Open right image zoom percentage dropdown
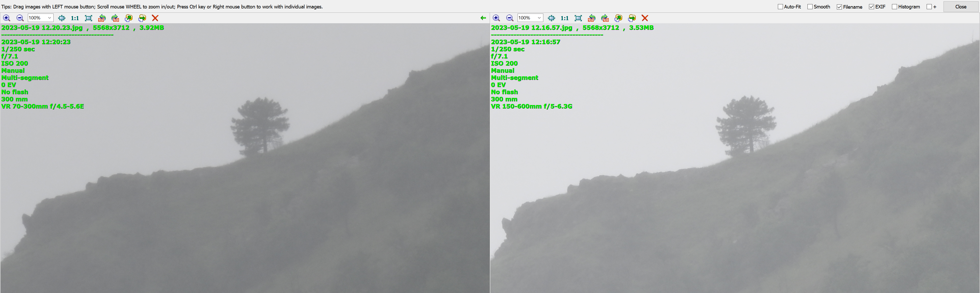The width and height of the screenshot is (980, 293). click(x=539, y=18)
